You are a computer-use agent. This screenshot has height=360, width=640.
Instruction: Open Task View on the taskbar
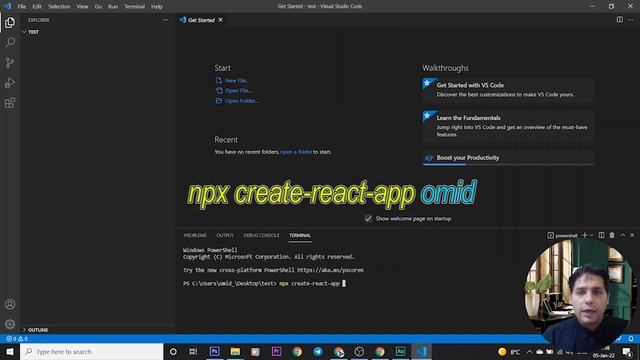point(193,351)
